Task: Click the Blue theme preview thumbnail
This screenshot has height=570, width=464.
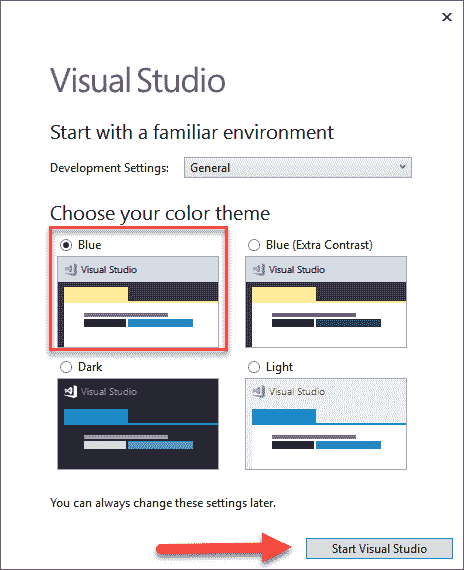Action: tap(138, 302)
